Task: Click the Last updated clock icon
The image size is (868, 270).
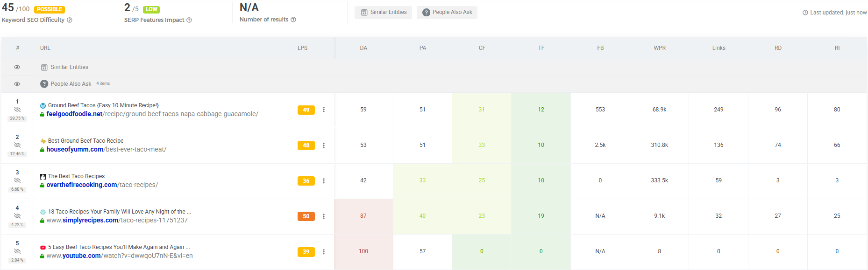Action: tap(805, 13)
